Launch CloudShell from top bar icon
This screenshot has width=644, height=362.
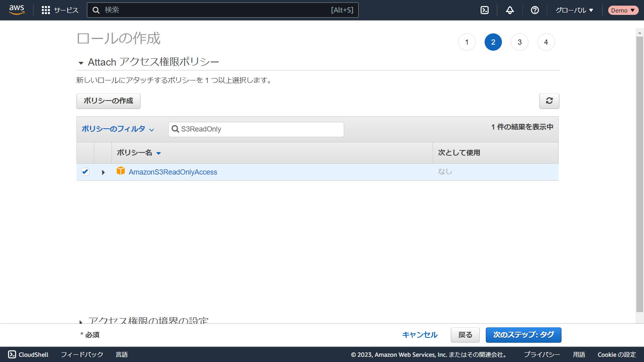485,10
